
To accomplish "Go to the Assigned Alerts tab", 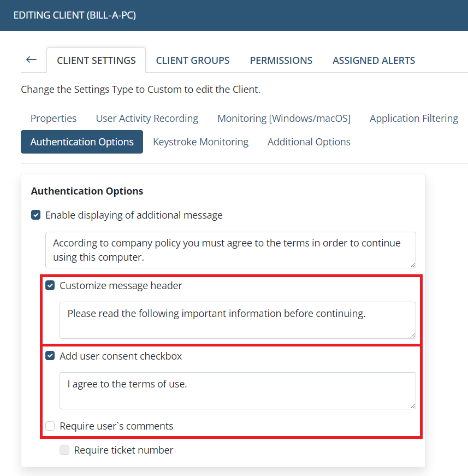I will pyautogui.click(x=374, y=61).
